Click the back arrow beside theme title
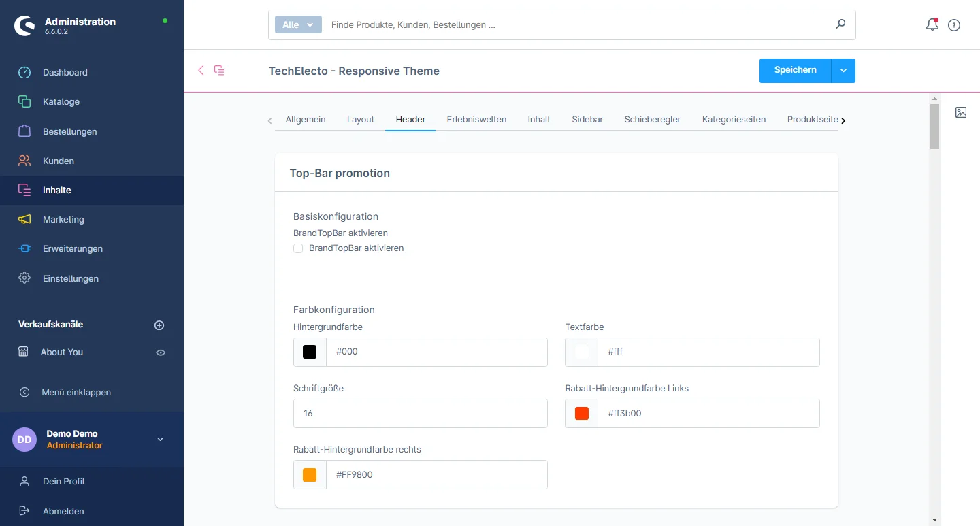Viewport: 980px width, 526px height. [x=201, y=70]
